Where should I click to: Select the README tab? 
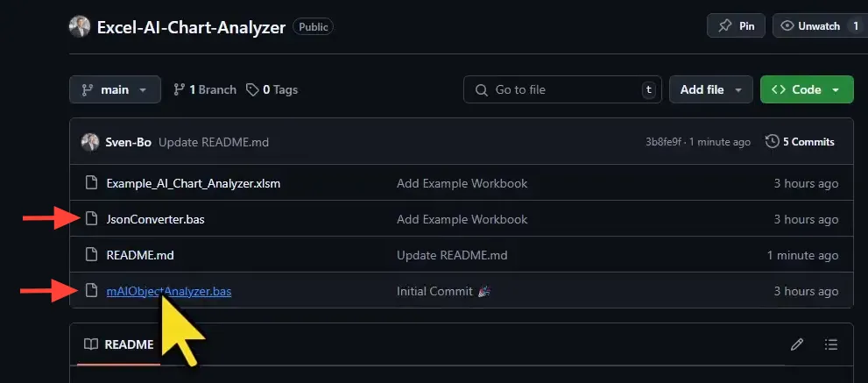click(x=119, y=344)
